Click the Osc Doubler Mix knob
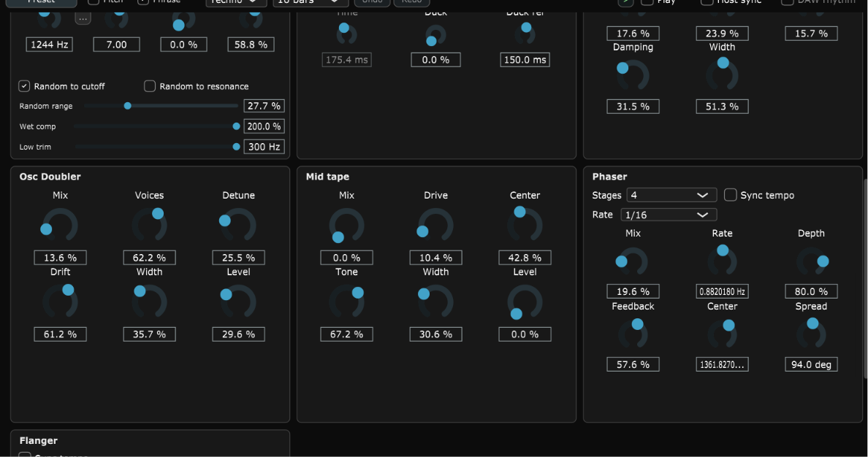This screenshot has height=457, width=868. tap(61, 225)
